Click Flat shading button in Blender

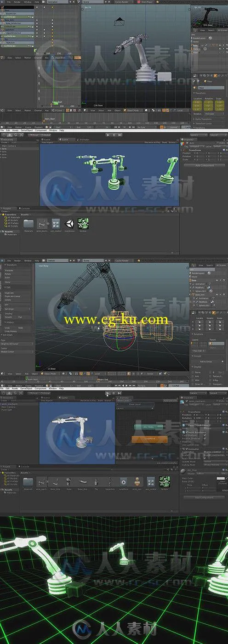(24, 317)
